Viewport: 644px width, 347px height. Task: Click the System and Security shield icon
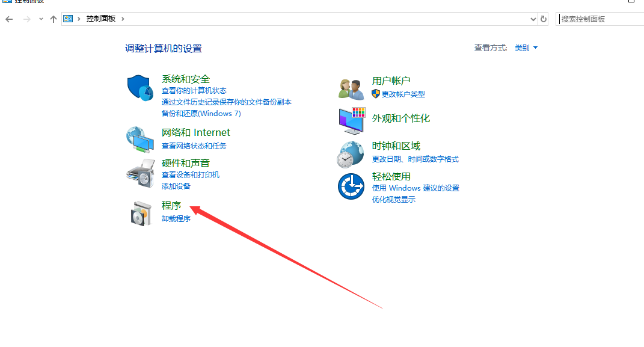tap(141, 88)
